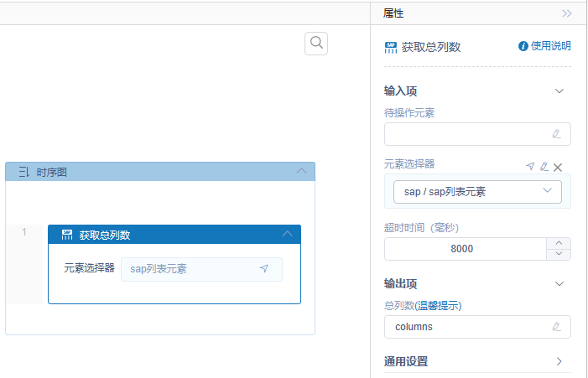588x378 pixels.
Task: Click the locate arrow icon beside 元素选择器 in properties
Action: coord(530,166)
